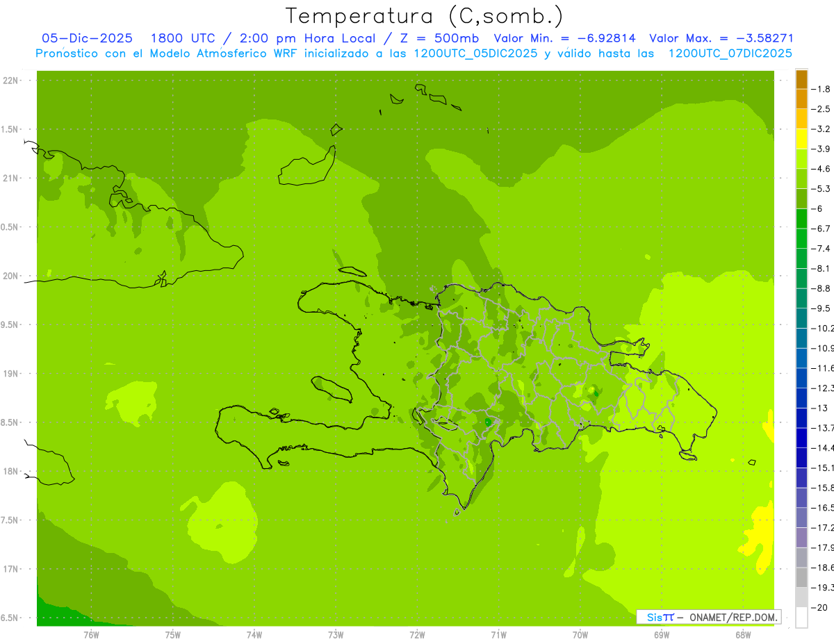Click the "21N" latitude label
Viewport: 834px width, 644px height.
[11, 178]
